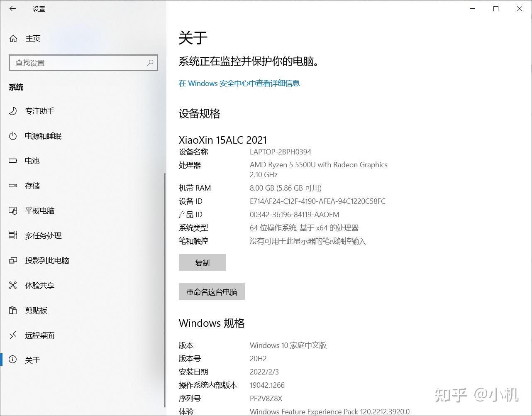Close the 设置 window
The width and height of the screenshot is (532, 416).
pos(520,9)
